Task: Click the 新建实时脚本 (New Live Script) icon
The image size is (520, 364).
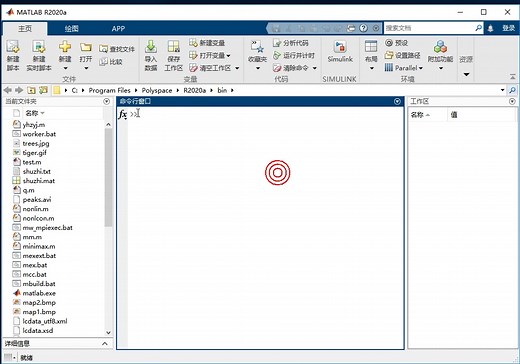Action: [x=39, y=47]
